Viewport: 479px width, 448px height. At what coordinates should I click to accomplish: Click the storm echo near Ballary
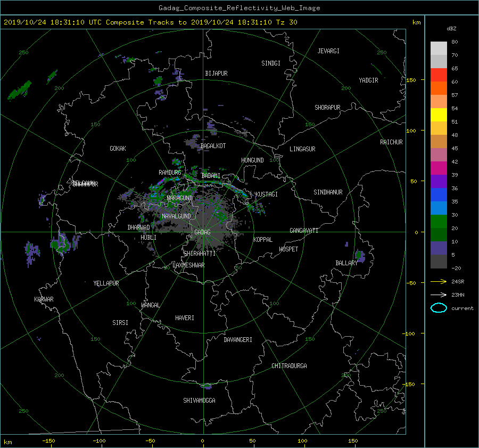(360, 256)
